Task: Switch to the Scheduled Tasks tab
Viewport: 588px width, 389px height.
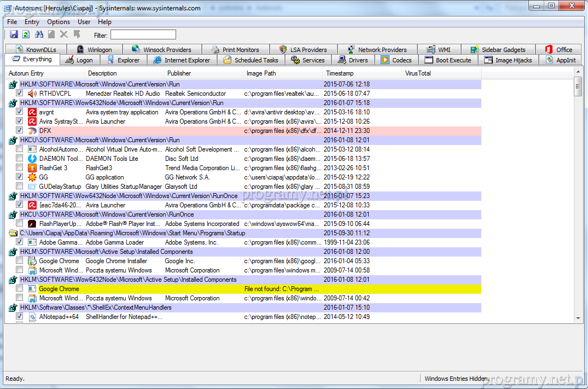Action: 251,60
